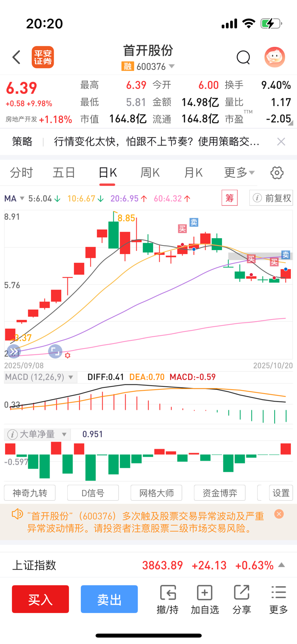Tap the red 买入 button
The image size is (297, 644).
pos(40,599)
